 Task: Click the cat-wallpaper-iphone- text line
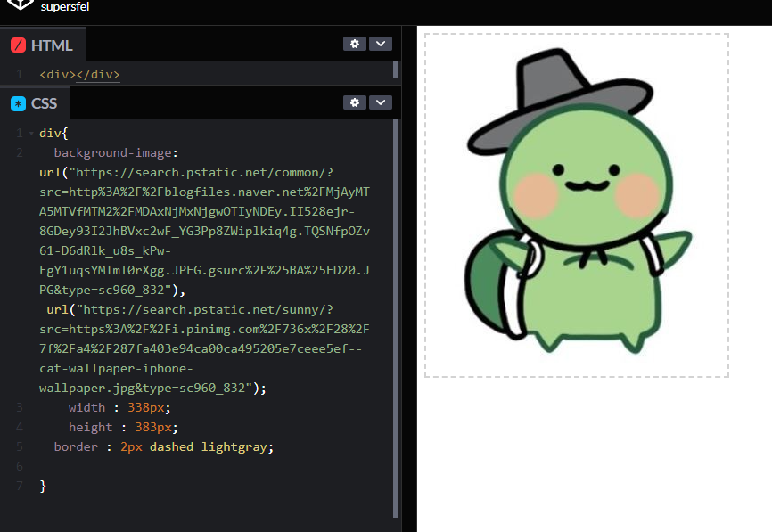116,369
